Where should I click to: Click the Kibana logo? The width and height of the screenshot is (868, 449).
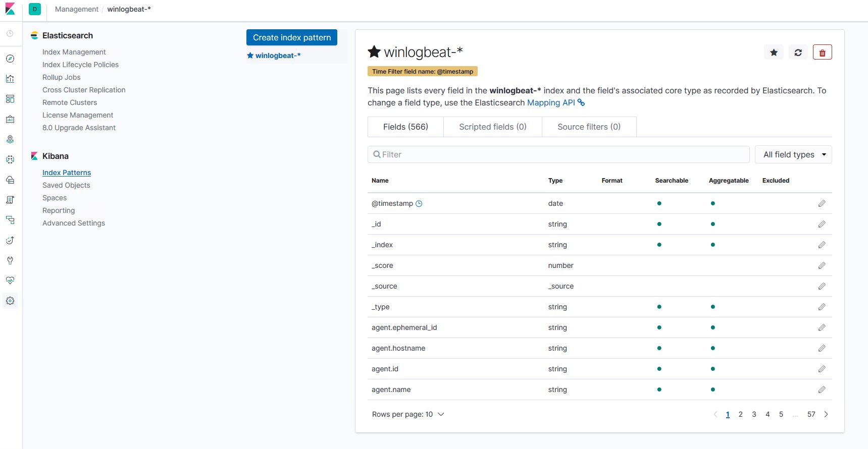click(10, 9)
